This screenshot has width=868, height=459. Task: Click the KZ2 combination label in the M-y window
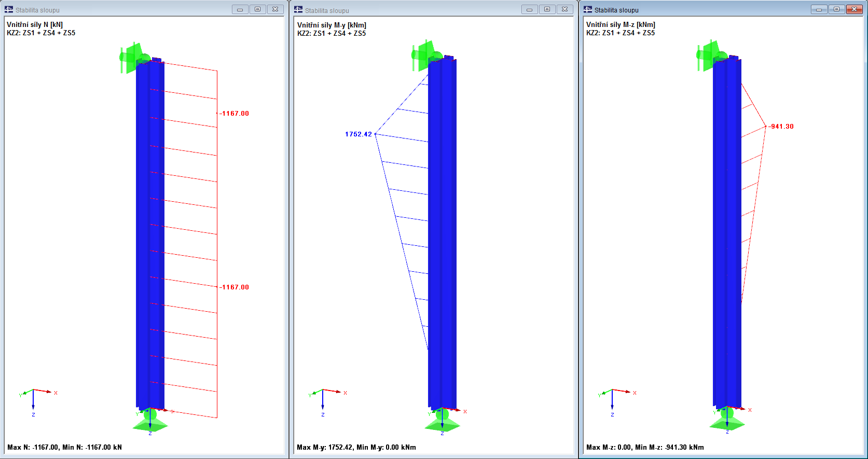[x=332, y=33]
